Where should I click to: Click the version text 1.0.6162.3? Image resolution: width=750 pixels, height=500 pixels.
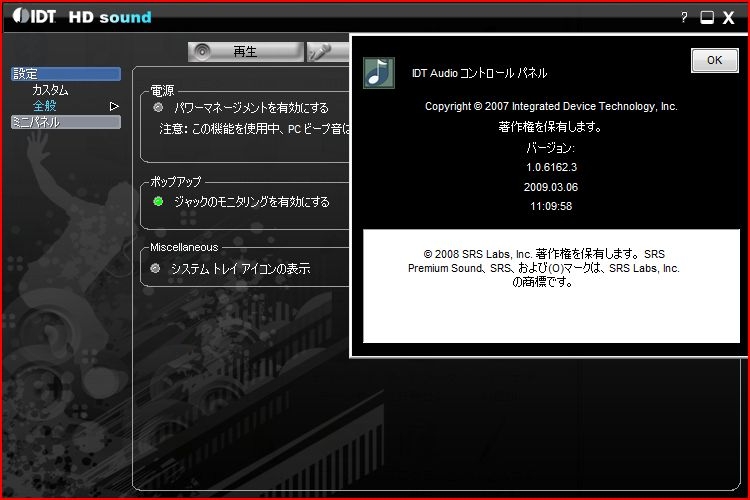tap(551, 167)
